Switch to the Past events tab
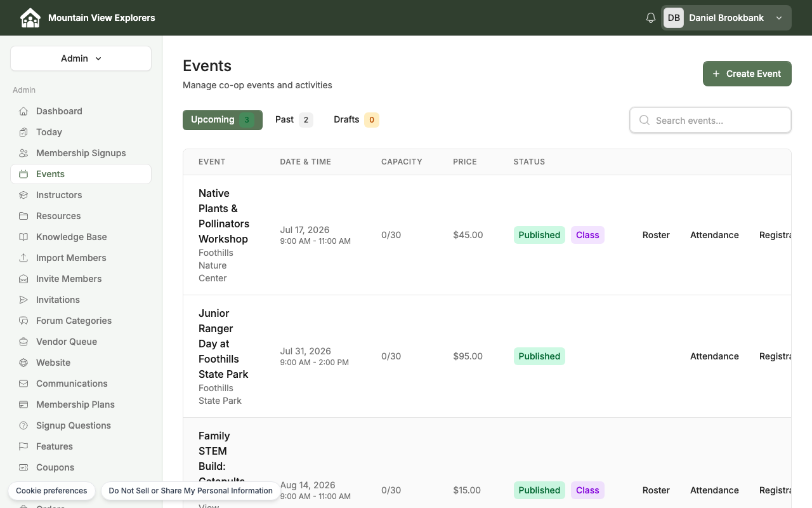 click(x=294, y=120)
